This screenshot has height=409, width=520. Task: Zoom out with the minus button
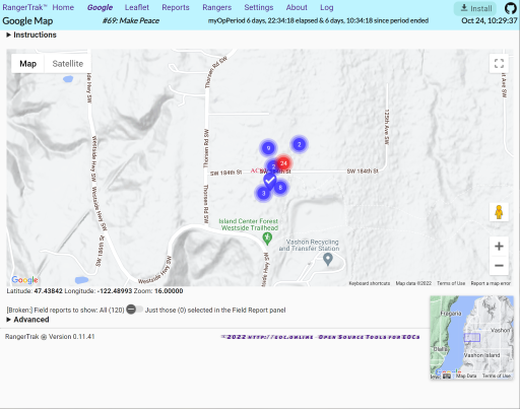pyautogui.click(x=499, y=265)
